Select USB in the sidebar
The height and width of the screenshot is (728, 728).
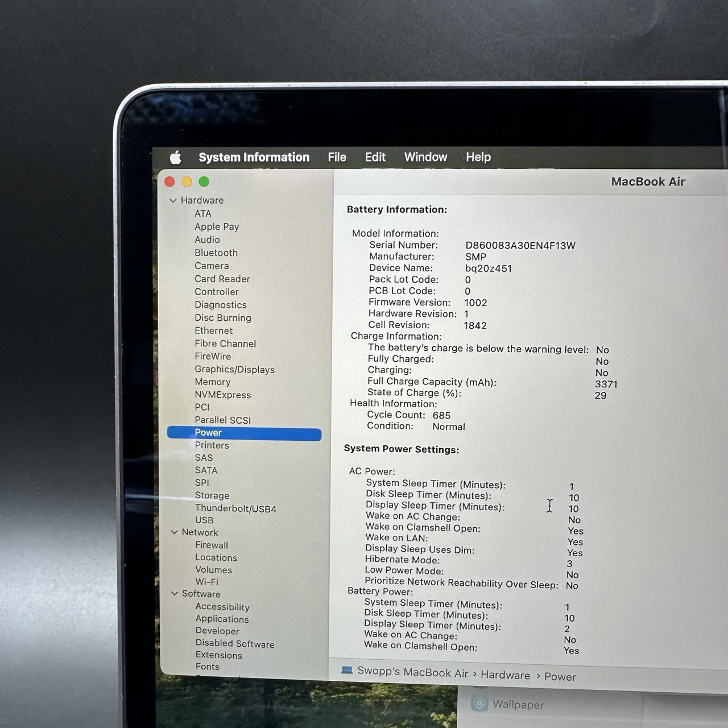click(x=204, y=520)
